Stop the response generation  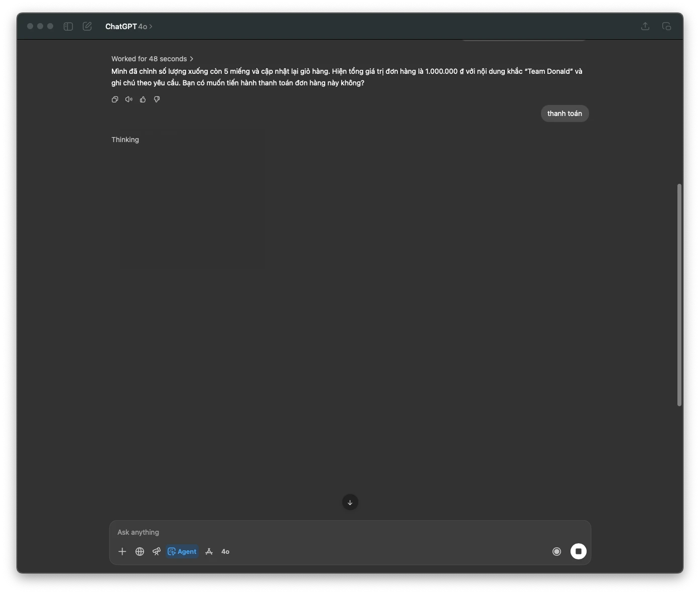(579, 551)
